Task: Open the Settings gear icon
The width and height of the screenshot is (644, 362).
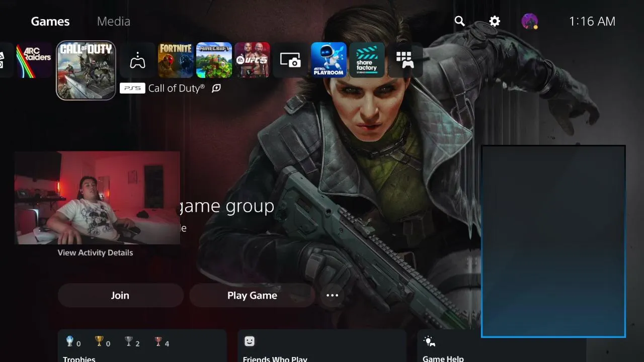Action: click(x=495, y=21)
